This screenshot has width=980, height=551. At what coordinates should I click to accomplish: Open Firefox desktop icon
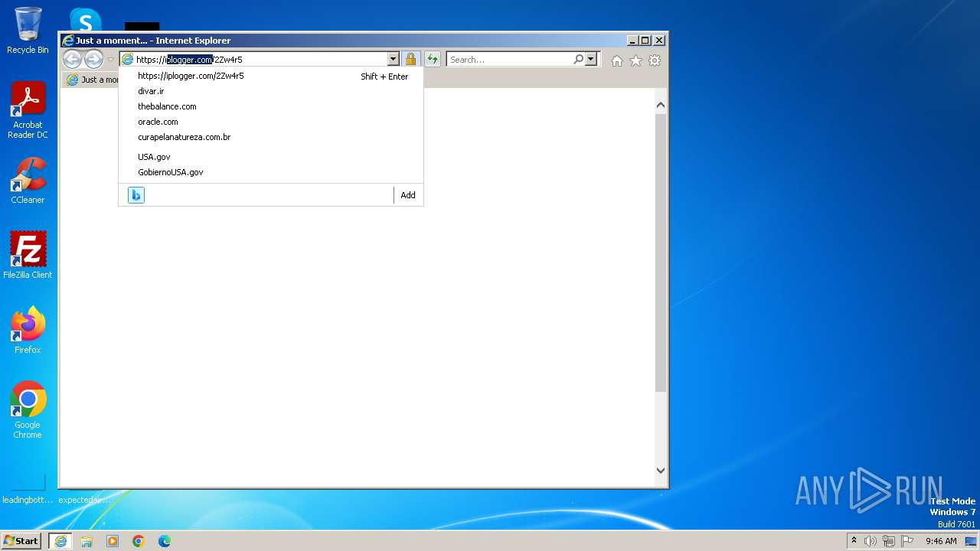(x=28, y=330)
